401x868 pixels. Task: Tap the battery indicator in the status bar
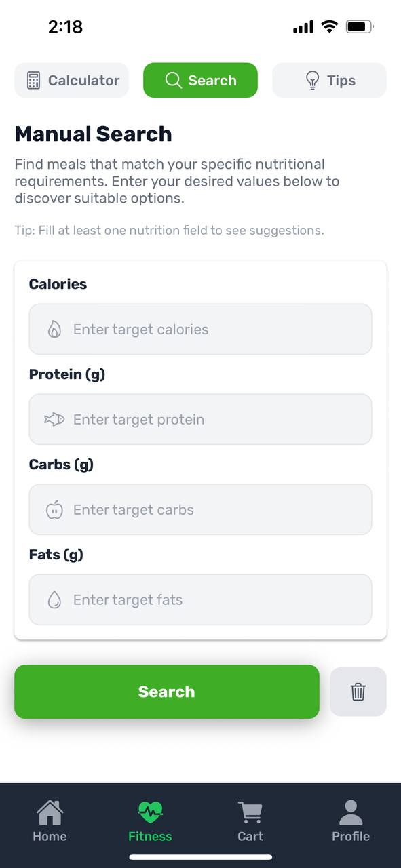click(360, 27)
